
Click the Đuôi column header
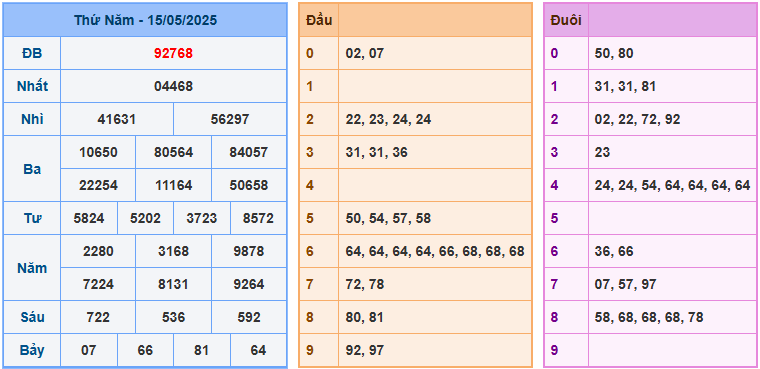566,20
